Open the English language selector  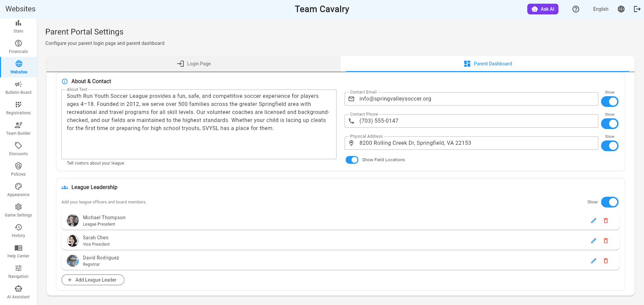tap(600, 9)
